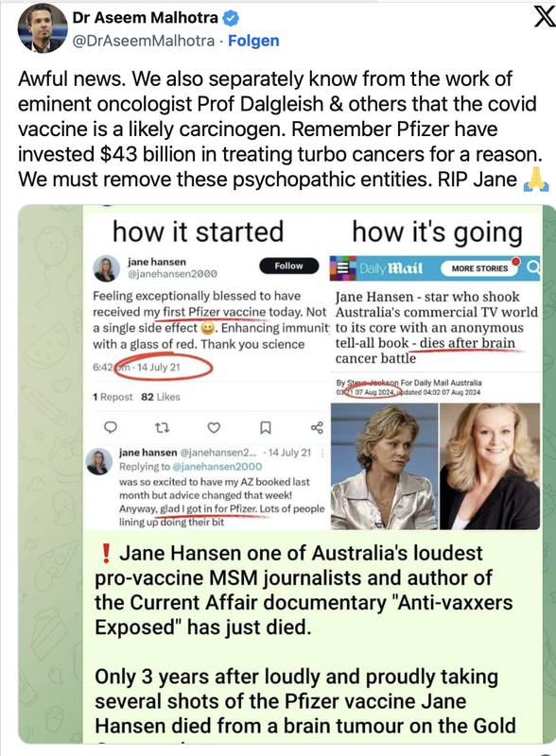
Task: Open the Daily Mail hamburger menu icon
Action: (342, 268)
